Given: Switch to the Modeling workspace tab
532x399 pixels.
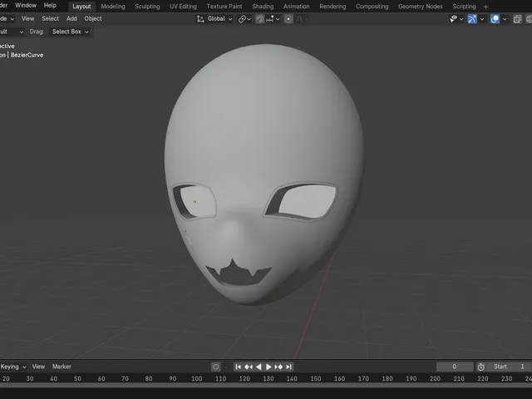Looking at the screenshot, I should tap(113, 7).
